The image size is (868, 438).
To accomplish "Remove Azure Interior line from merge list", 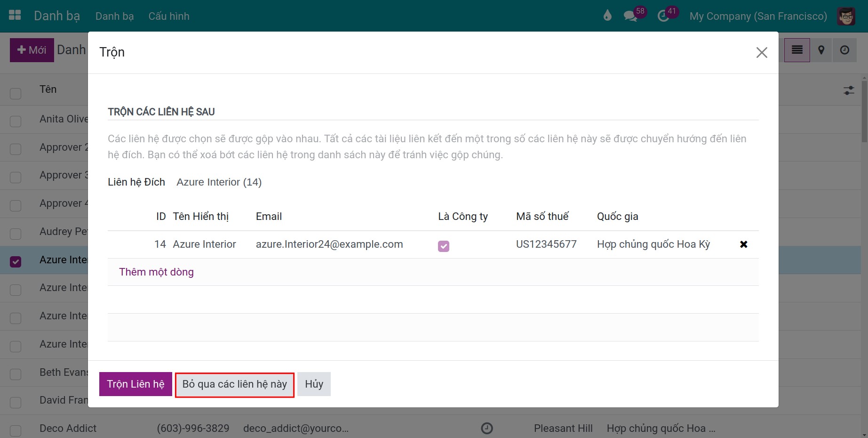I will 743,244.
